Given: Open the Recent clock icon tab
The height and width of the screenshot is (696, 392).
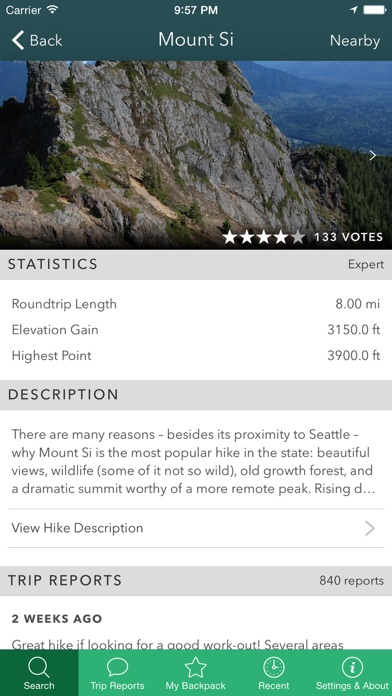Looking at the screenshot, I should click(x=274, y=667).
